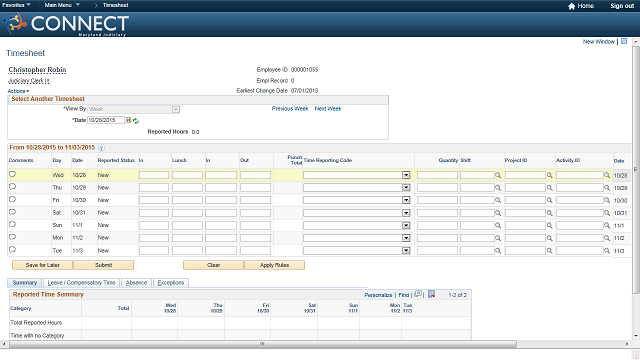640x360 pixels.
Task: Open the calendar picker beside Date field
Action: 129,120
